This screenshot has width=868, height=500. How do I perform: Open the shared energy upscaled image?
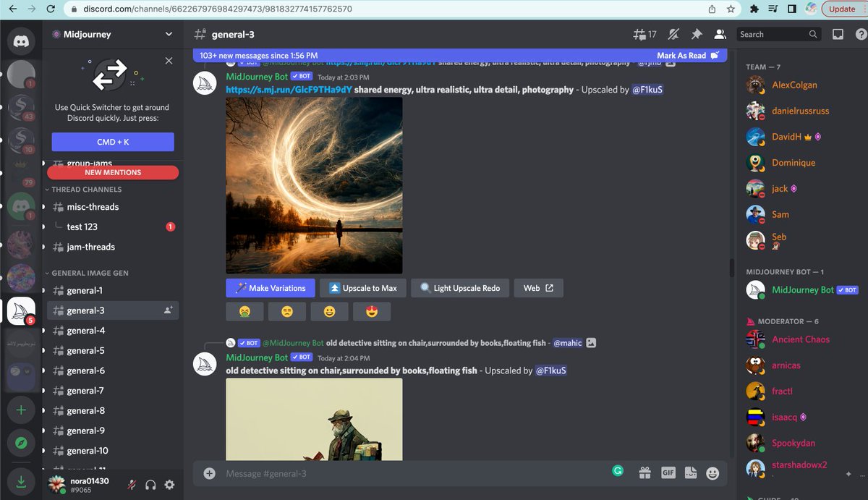pos(314,185)
